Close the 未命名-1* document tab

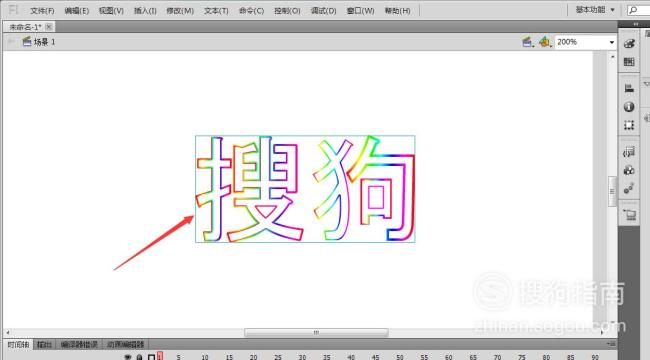pos(49,27)
